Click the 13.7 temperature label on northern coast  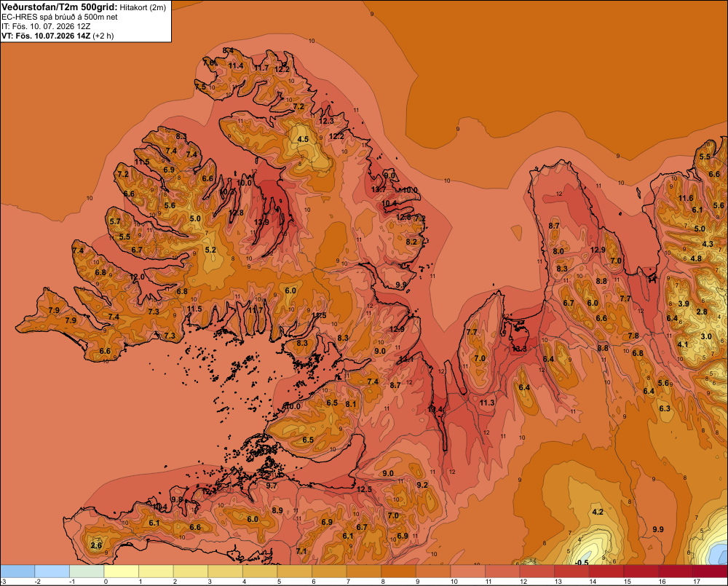click(379, 189)
